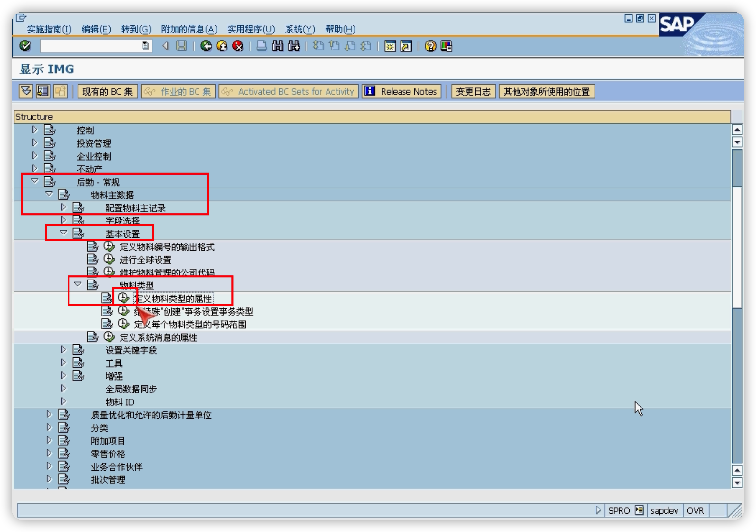Collapse the 后勤 - 常规 node

tap(34, 181)
